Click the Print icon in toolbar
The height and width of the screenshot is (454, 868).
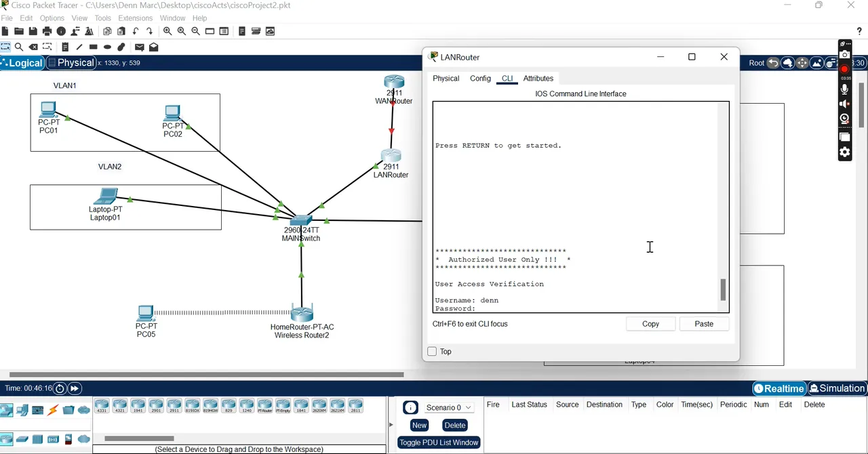point(47,31)
